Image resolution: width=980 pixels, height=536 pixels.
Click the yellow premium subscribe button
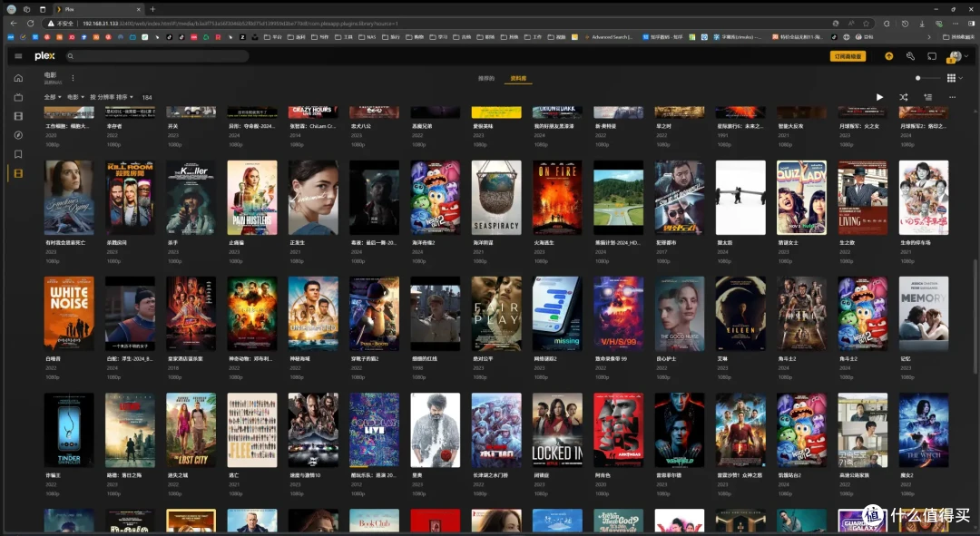click(x=848, y=56)
